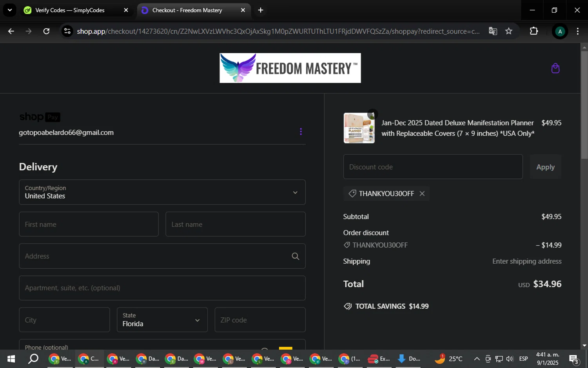Open network icon in system tray
The height and width of the screenshot is (368, 588).
(499, 359)
